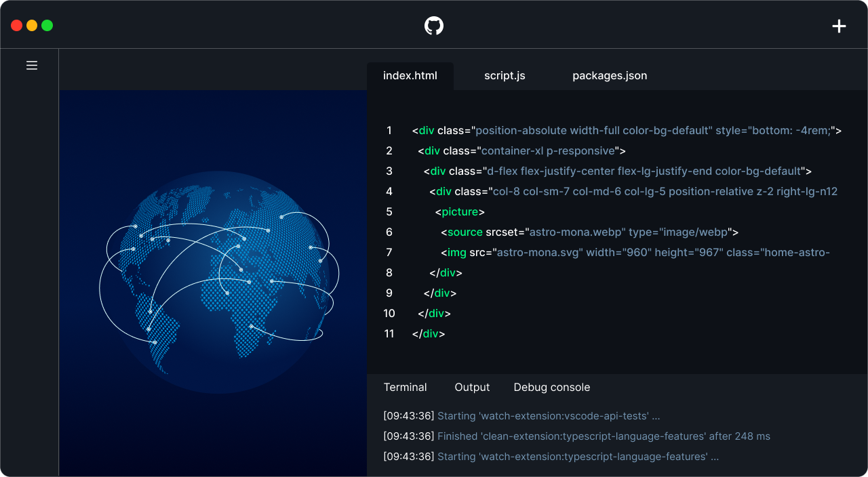Screen dimensions: 868x477
Task: Switch to the Output panel tab
Action: coord(472,388)
